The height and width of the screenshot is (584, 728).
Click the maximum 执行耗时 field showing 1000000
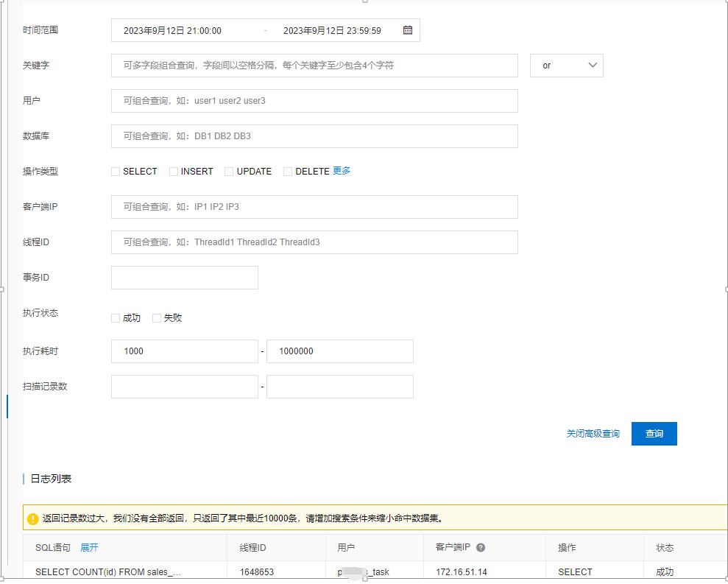(x=340, y=351)
